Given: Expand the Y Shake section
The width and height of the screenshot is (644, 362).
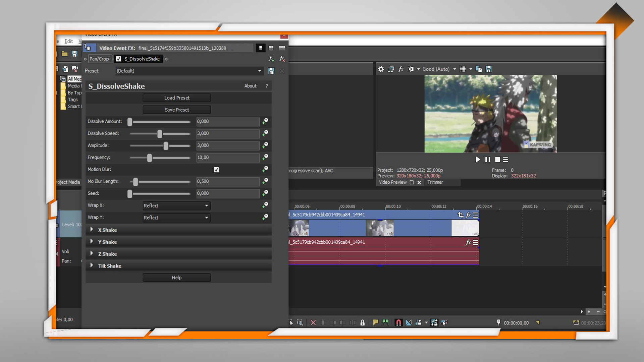Looking at the screenshot, I should pos(92,241).
